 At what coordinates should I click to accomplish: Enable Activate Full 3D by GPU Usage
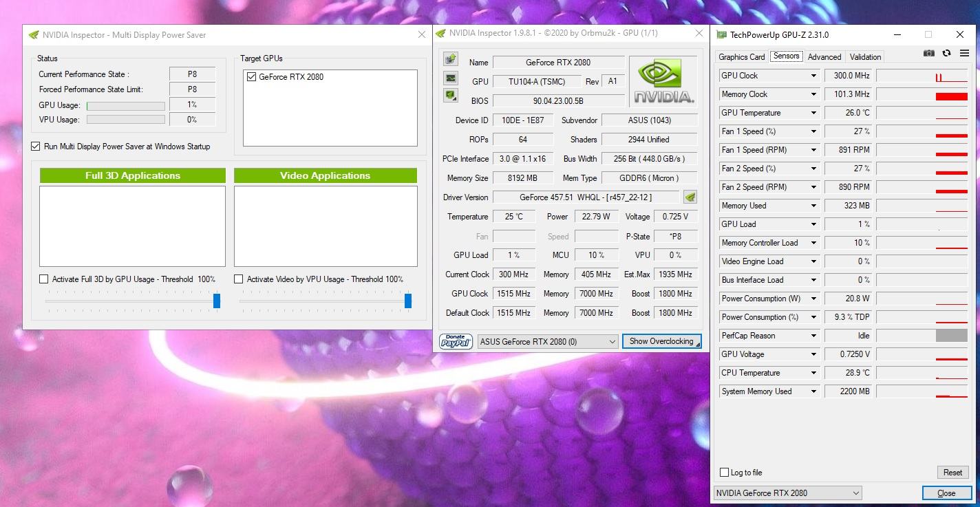44,279
